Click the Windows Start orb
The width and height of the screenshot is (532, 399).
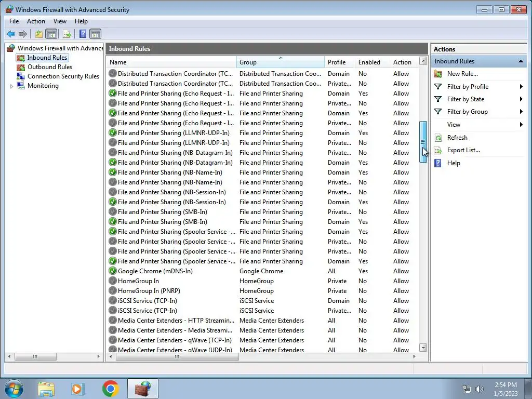point(14,389)
